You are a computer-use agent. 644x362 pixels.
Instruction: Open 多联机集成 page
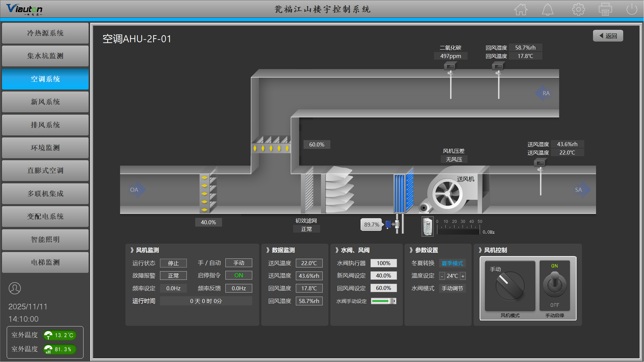tap(45, 194)
